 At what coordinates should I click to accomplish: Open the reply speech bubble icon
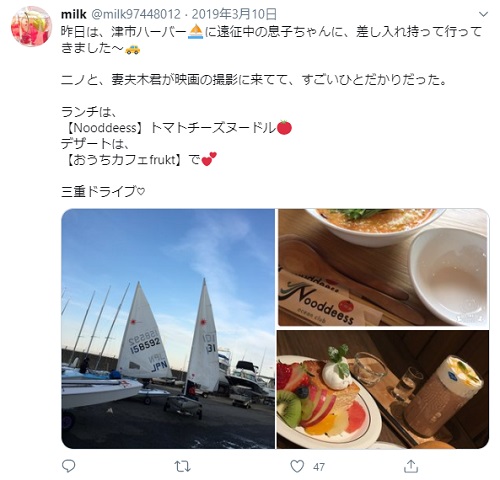(69, 466)
